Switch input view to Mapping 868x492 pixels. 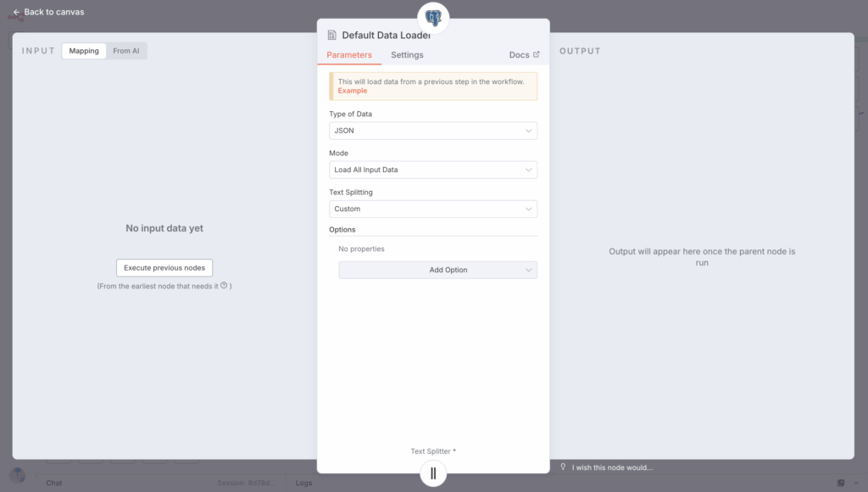click(84, 51)
